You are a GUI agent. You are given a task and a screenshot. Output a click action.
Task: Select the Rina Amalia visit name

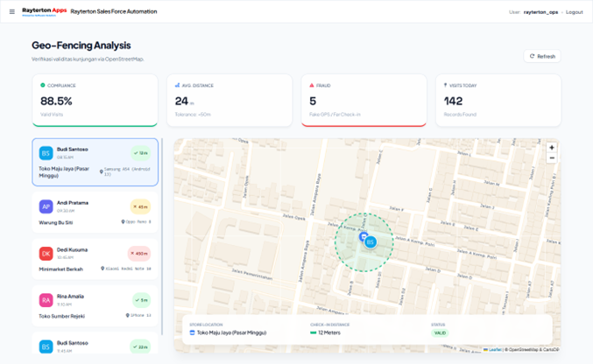(x=70, y=297)
